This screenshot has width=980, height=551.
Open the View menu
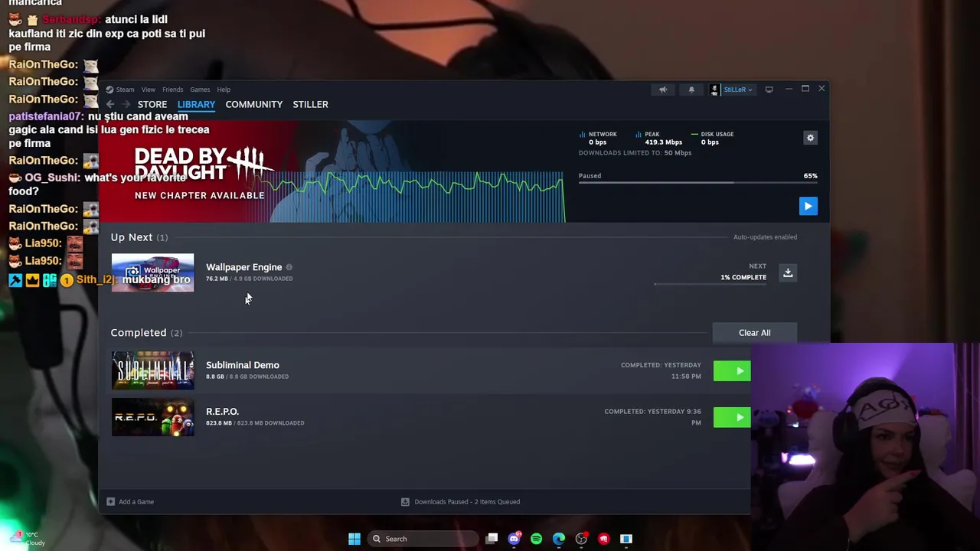point(148,90)
